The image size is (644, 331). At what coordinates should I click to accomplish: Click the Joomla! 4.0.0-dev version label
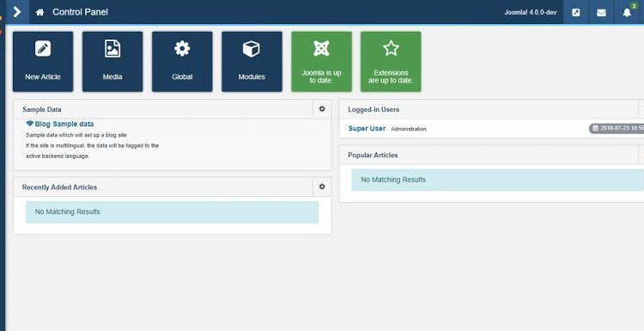point(531,12)
